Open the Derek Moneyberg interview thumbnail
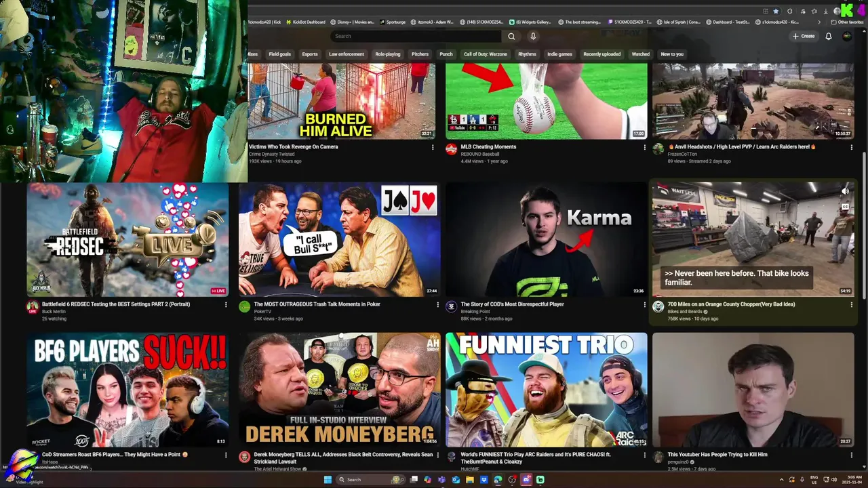The image size is (868, 488). (339, 390)
